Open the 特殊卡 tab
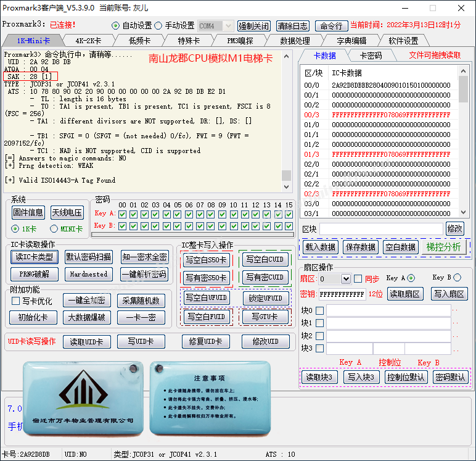476x461 pixels. click(x=189, y=41)
